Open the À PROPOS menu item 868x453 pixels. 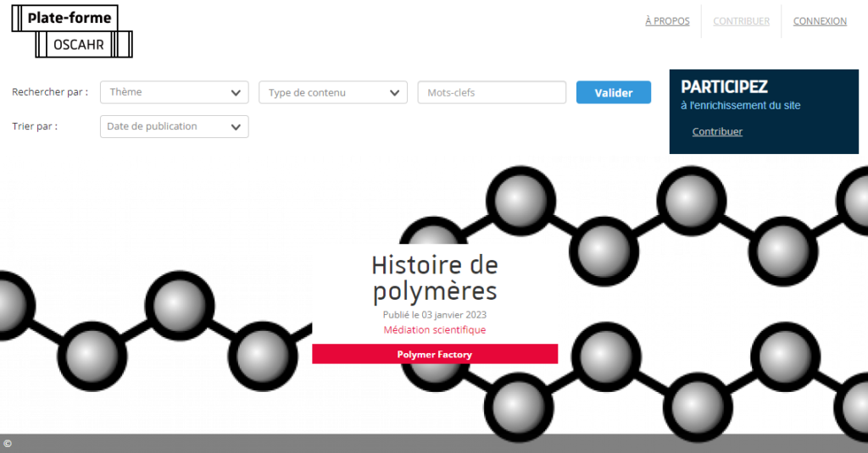(667, 21)
